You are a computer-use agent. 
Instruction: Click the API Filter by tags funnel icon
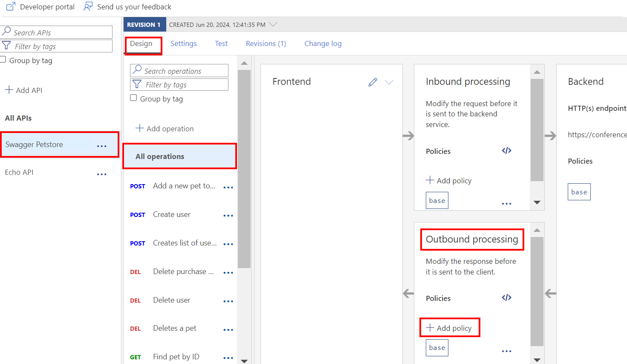pyautogui.click(x=6, y=46)
